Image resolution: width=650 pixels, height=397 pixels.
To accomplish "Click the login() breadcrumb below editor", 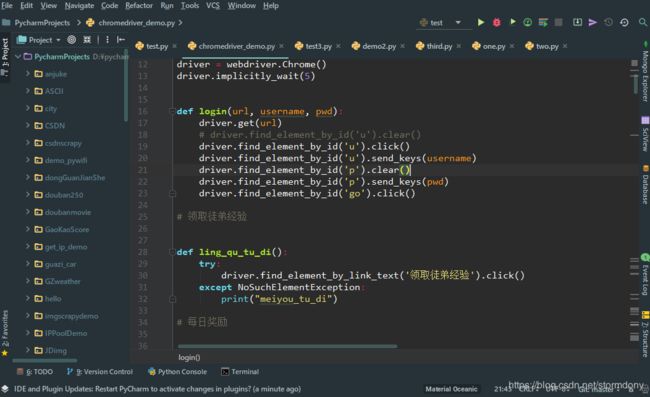I will tap(189, 357).
